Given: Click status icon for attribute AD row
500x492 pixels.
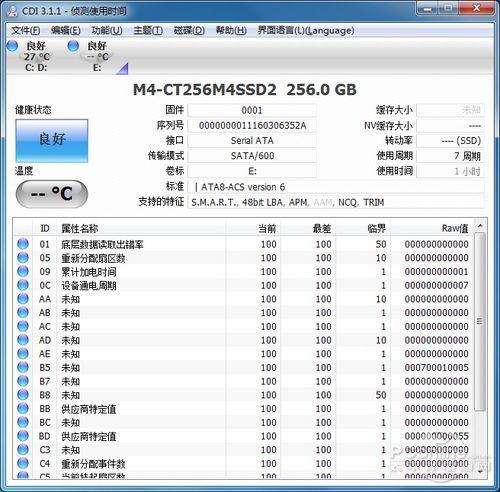Looking at the screenshot, I should click(x=23, y=340).
